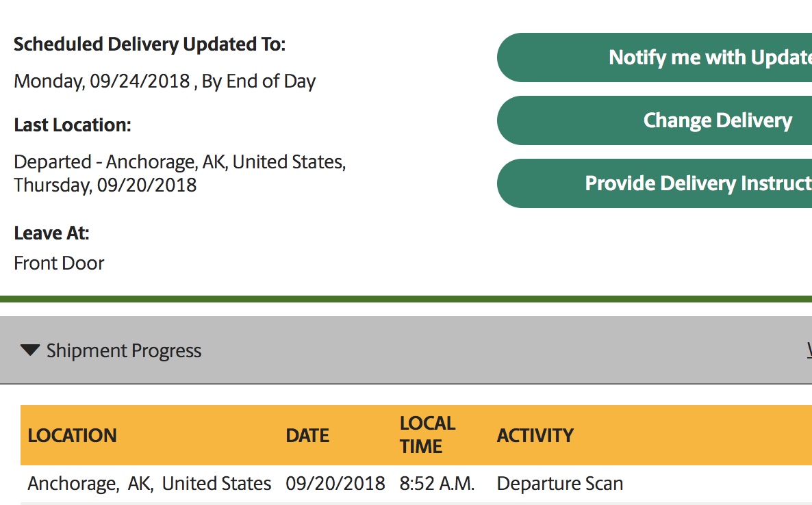Click the LOCAL TIME column header

427,435
